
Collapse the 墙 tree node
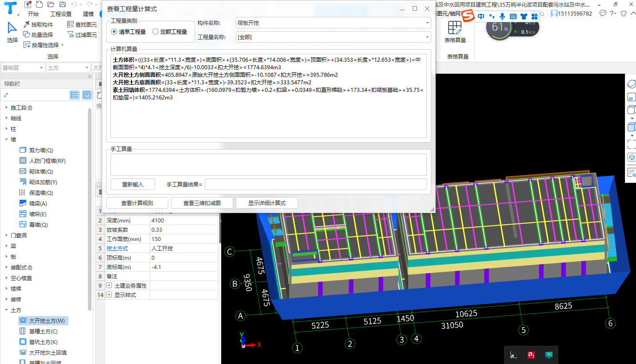pos(6,139)
